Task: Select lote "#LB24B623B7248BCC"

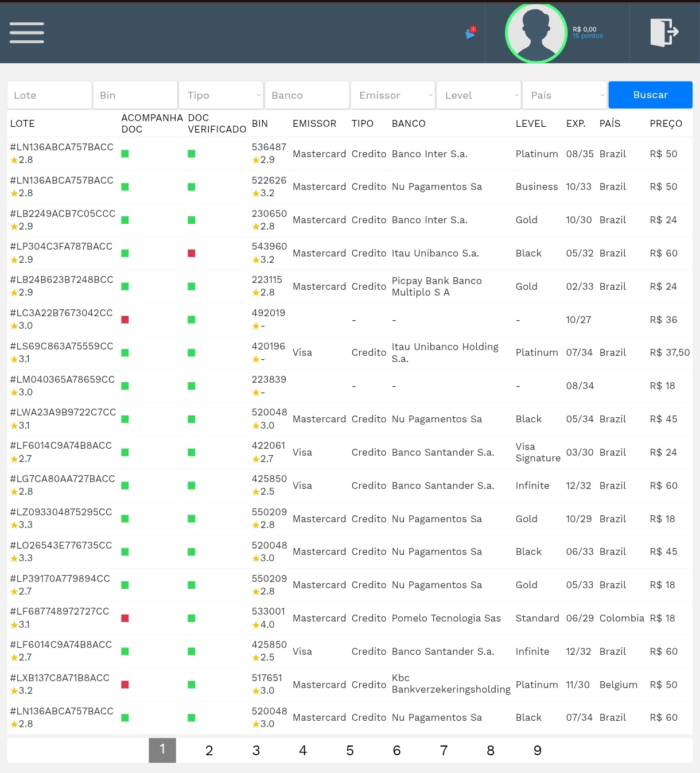Action: click(x=61, y=279)
